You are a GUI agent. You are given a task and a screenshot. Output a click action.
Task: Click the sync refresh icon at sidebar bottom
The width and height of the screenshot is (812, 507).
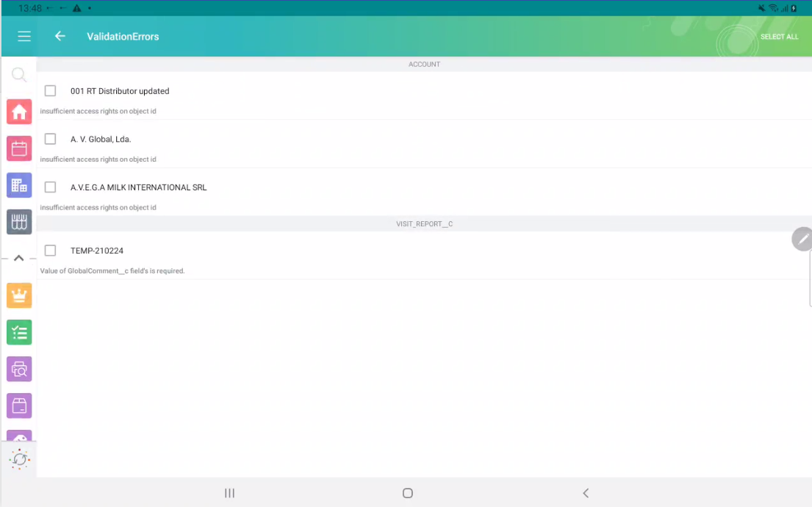[19, 459]
